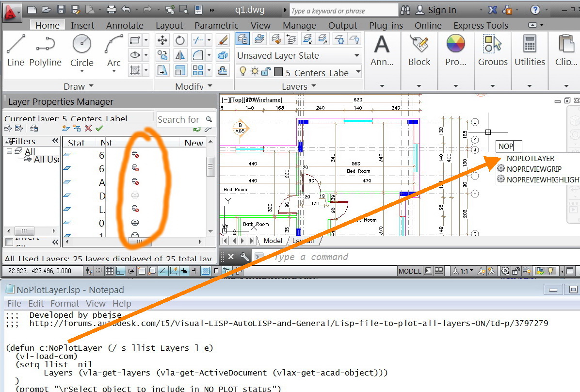Switch to the Annotate ribbon tab
The width and height of the screenshot is (580, 392).
coord(125,26)
